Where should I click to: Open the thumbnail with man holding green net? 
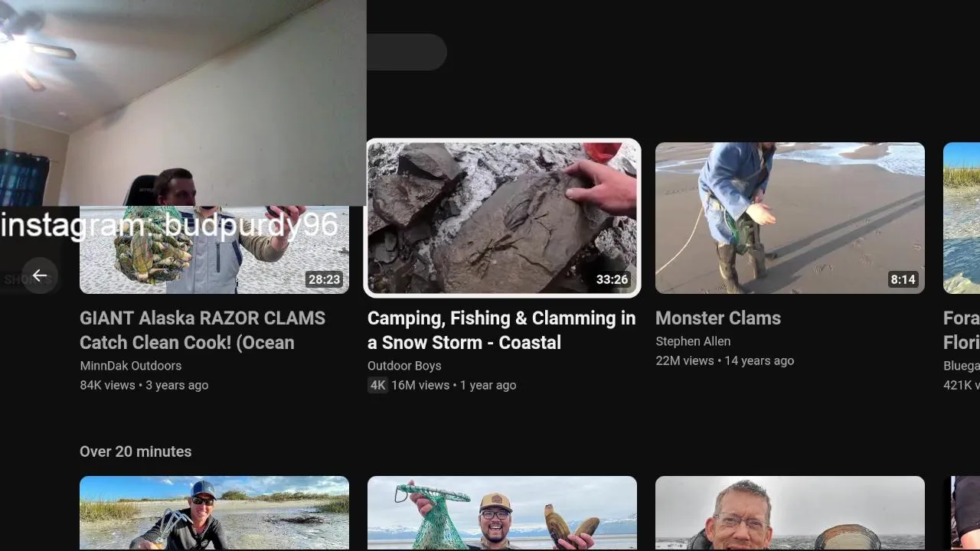click(x=502, y=513)
